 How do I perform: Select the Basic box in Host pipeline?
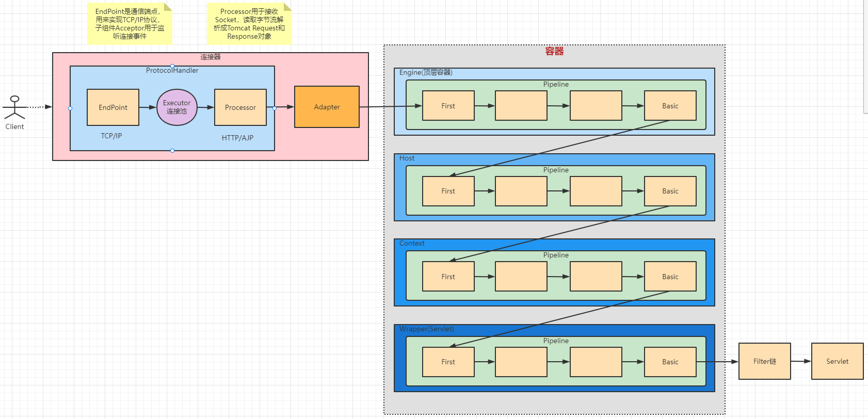[670, 191]
